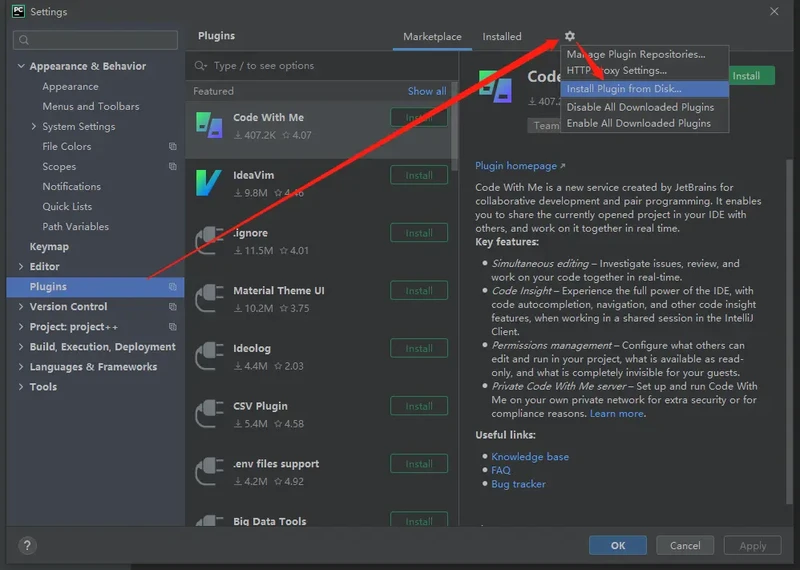Install the IdeaVim plugin
This screenshot has width=800, height=570.
(419, 175)
